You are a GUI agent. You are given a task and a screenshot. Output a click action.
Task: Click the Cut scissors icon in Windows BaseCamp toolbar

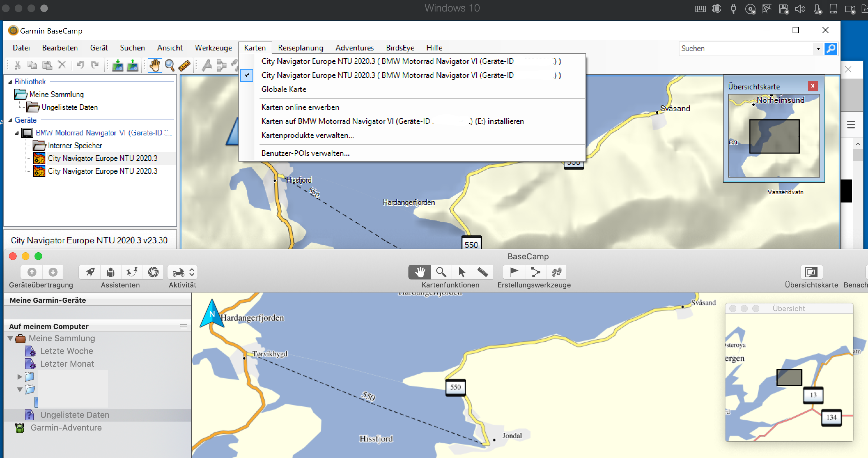[18, 65]
